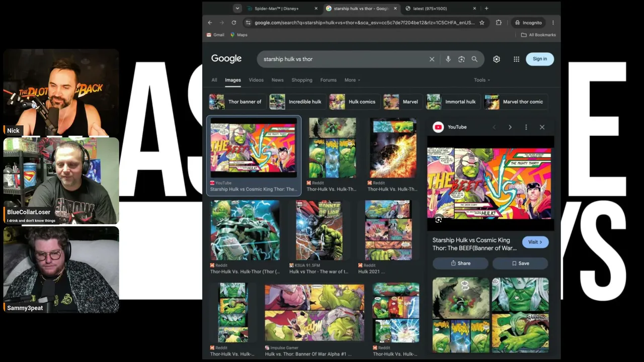Image resolution: width=644 pixels, height=362 pixels.
Task: Open the Maps bookmark
Action: pyautogui.click(x=239, y=35)
